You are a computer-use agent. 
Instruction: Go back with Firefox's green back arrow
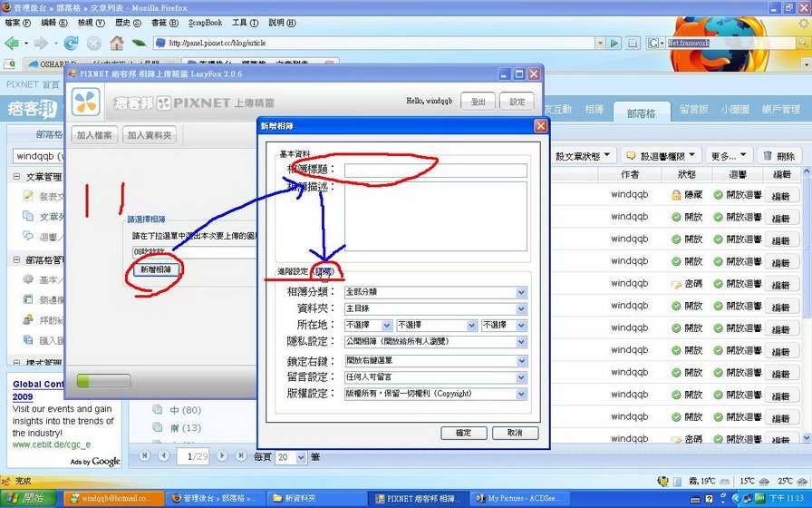pos(12,43)
